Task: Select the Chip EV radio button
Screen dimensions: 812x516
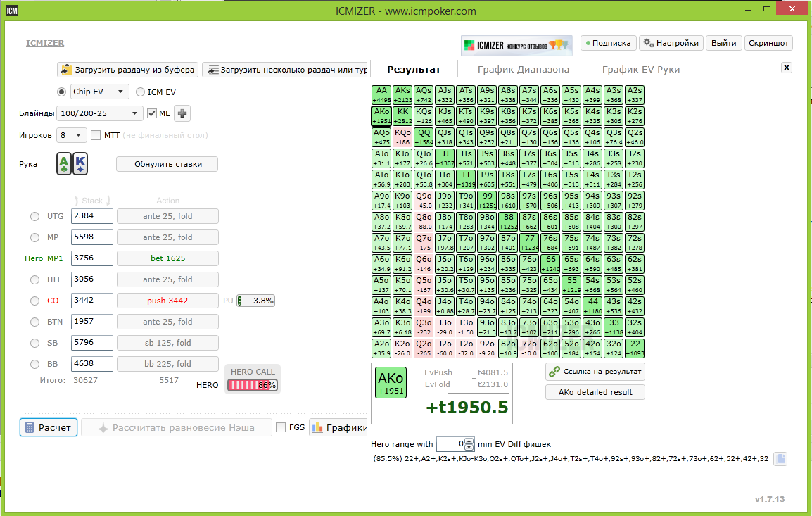Action: (62, 92)
